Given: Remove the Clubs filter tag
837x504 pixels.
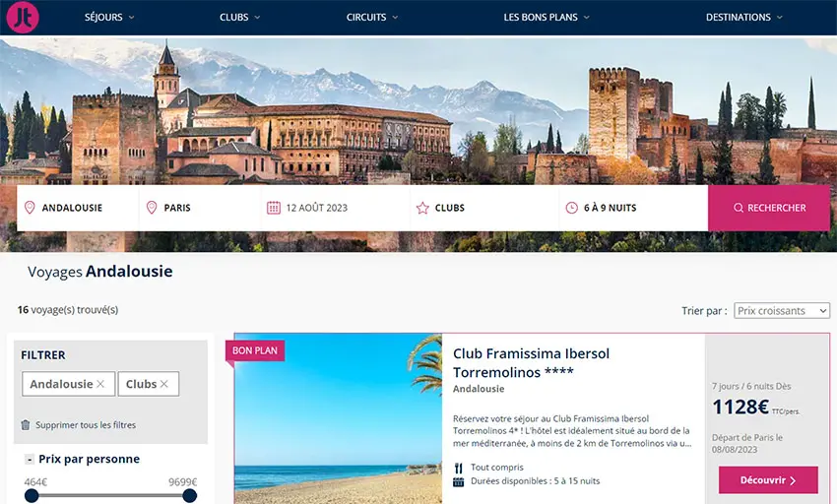Looking at the screenshot, I should [x=163, y=384].
